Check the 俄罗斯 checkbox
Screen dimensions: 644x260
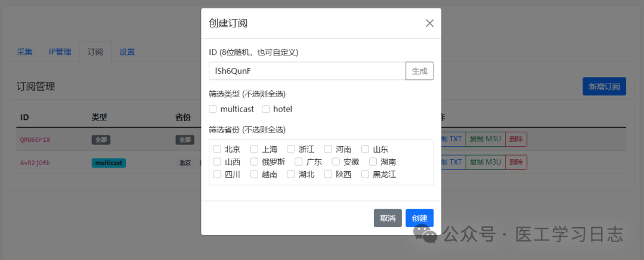[x=254, y=162]
